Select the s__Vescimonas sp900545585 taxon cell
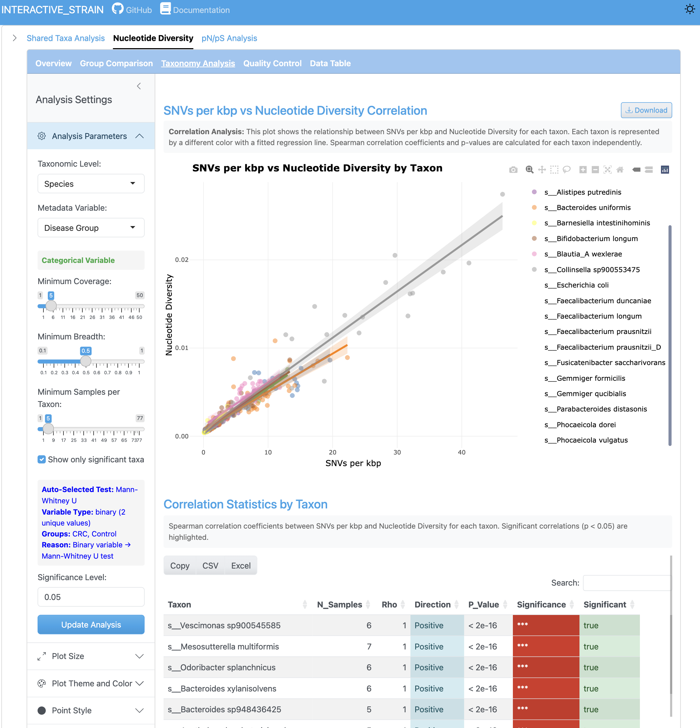 [x=238, y=626]
